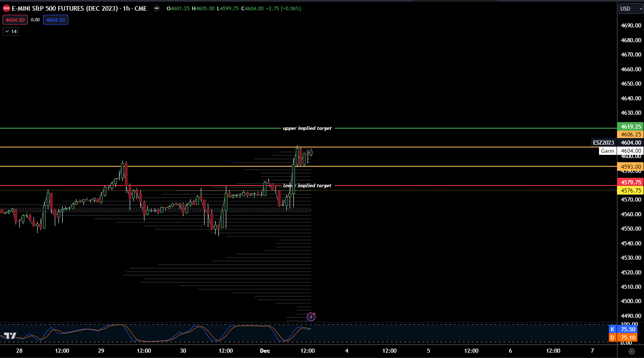Click the 29 date on time axis

101,351
